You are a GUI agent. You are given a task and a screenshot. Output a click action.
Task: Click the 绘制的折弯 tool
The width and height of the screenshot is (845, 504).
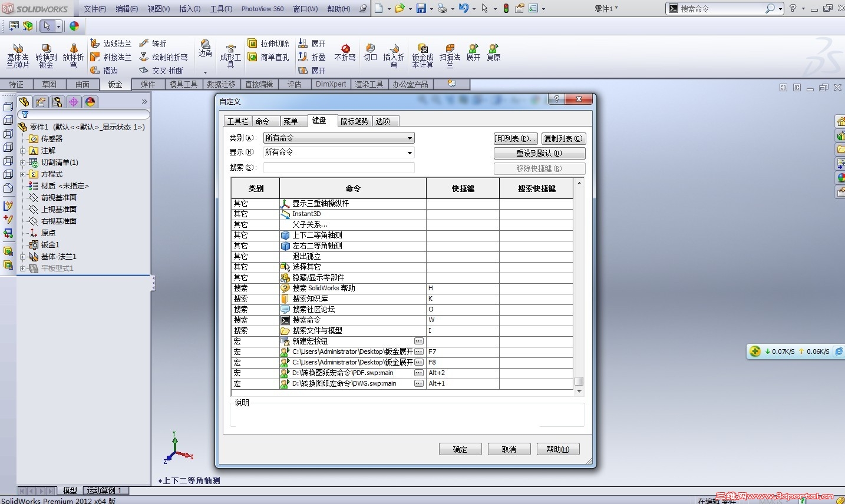click(163, 57)
